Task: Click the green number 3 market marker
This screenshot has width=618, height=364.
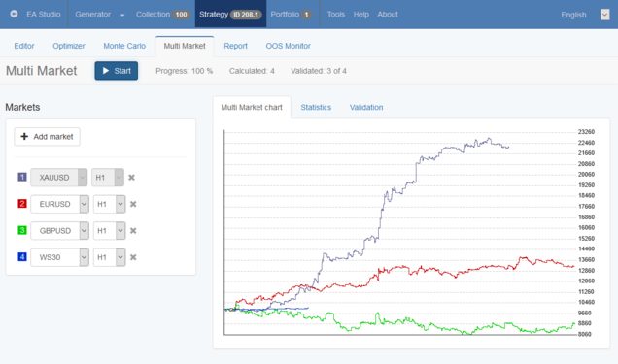Action: (x=22, y=230)
